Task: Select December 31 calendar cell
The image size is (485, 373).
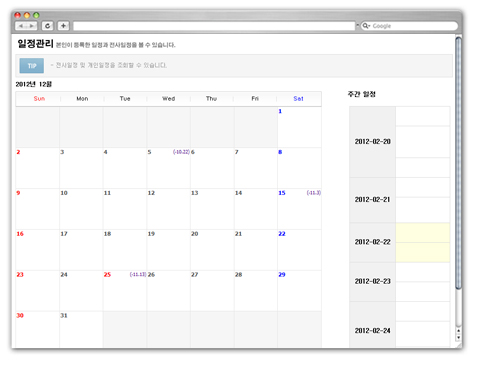Action: (81, 329)
